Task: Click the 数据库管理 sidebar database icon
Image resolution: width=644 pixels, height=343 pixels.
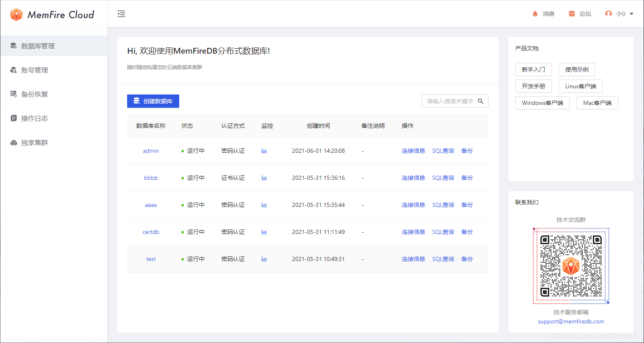Action: [14, 46]
